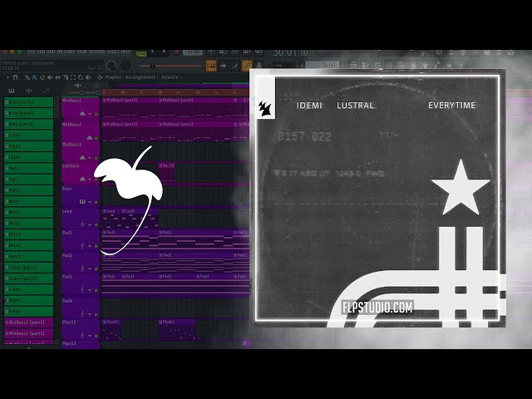Toggle the playlist magnet snap icon
Screen dimensions: 532x399
(x=15, y=77)
